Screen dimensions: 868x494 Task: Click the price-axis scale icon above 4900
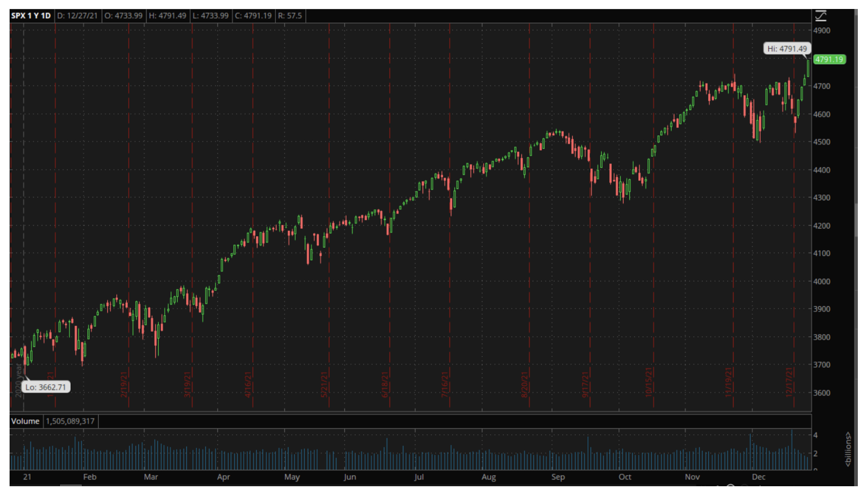(820, 16)
